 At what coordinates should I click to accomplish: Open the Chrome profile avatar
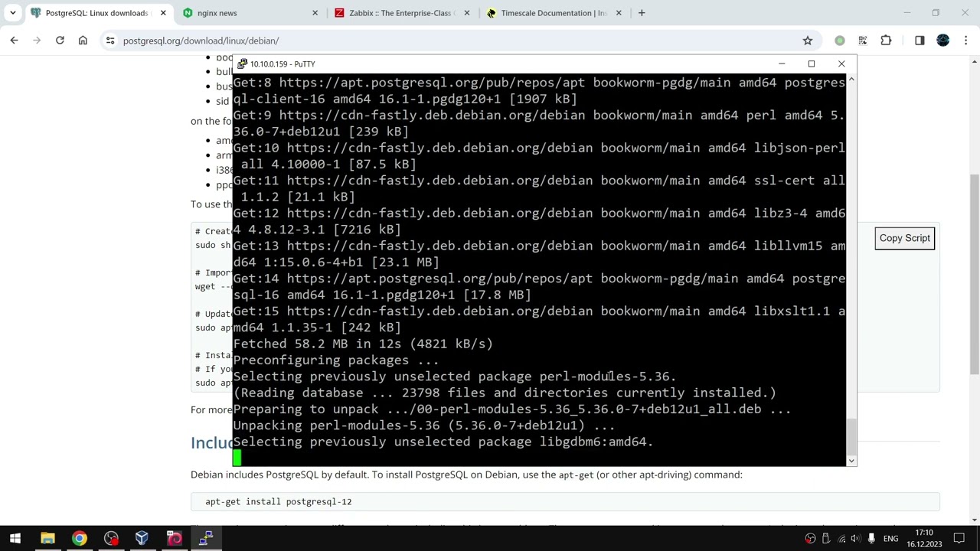[943, 41]
